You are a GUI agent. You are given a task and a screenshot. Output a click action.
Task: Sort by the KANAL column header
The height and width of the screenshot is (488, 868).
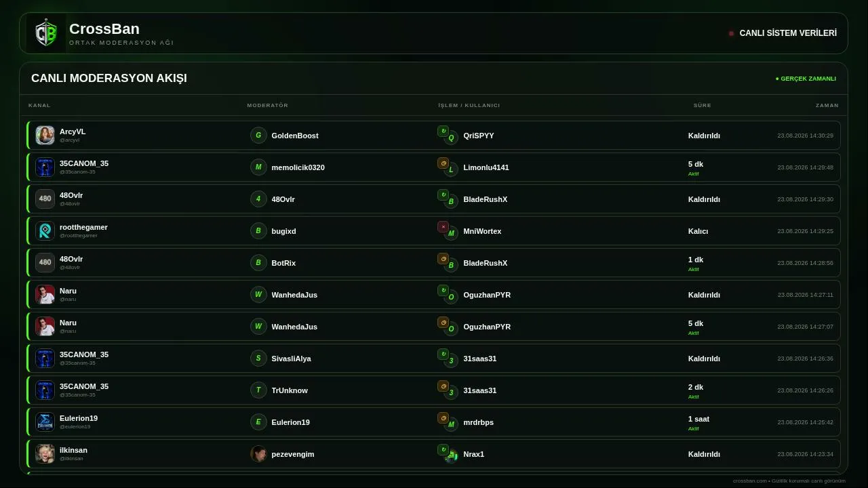pos(39,105)
